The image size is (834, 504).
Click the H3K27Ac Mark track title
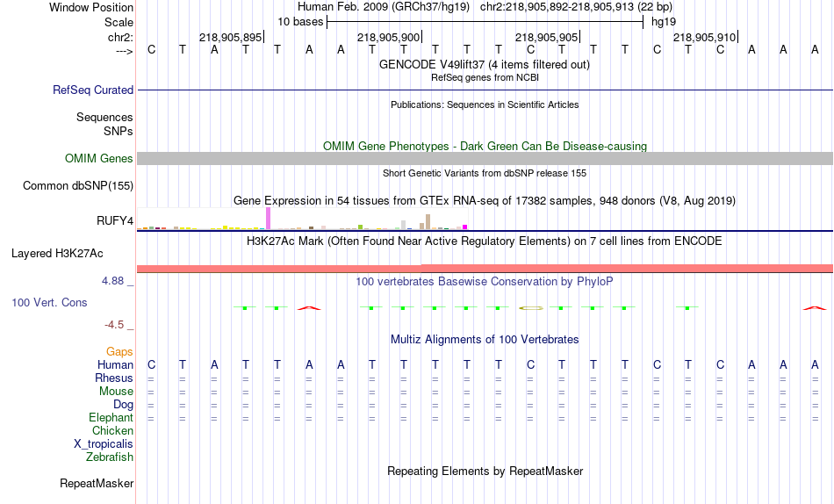pyautogui.click(x=485, y=241)
